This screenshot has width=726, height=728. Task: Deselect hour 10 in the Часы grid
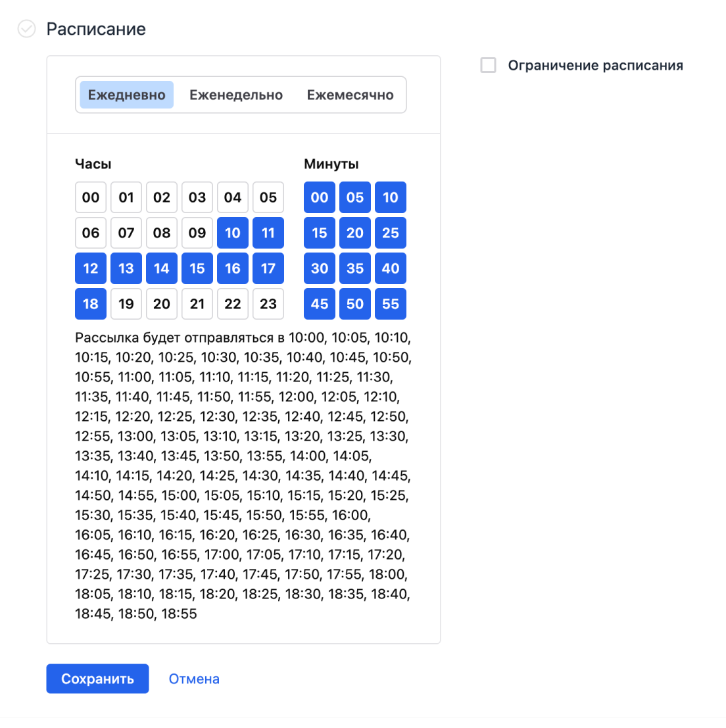point(233,232)
